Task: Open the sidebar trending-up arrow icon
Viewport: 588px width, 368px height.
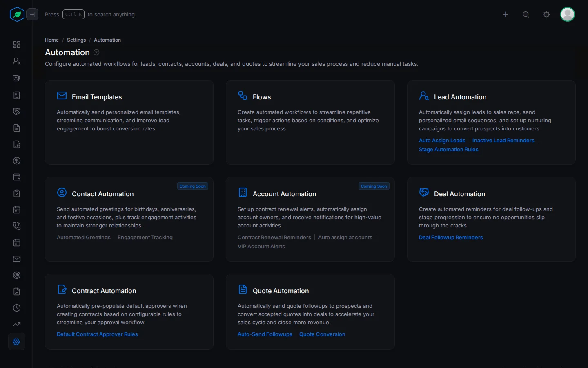Action: pyautogui.click(x=17, y=324)
